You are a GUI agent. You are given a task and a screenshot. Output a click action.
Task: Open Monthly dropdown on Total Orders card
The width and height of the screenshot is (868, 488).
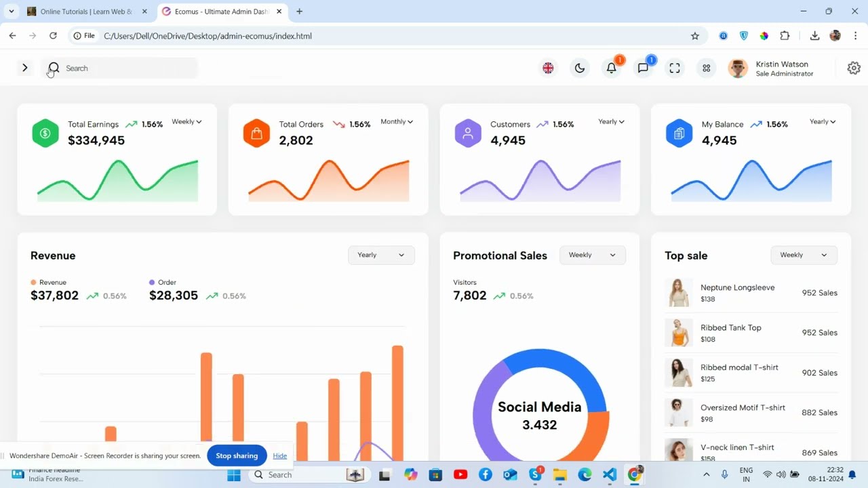point(397,122)
